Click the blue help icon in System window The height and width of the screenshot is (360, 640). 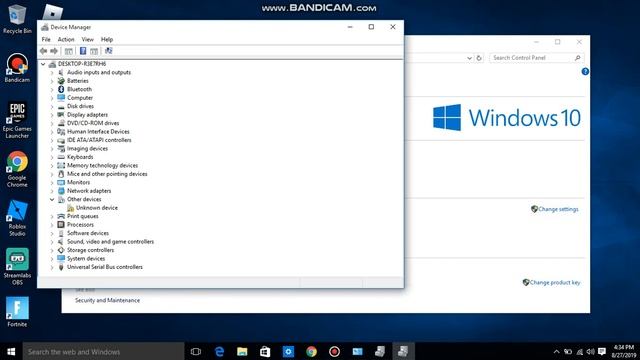pyautogui.click(x=585, y=72)
